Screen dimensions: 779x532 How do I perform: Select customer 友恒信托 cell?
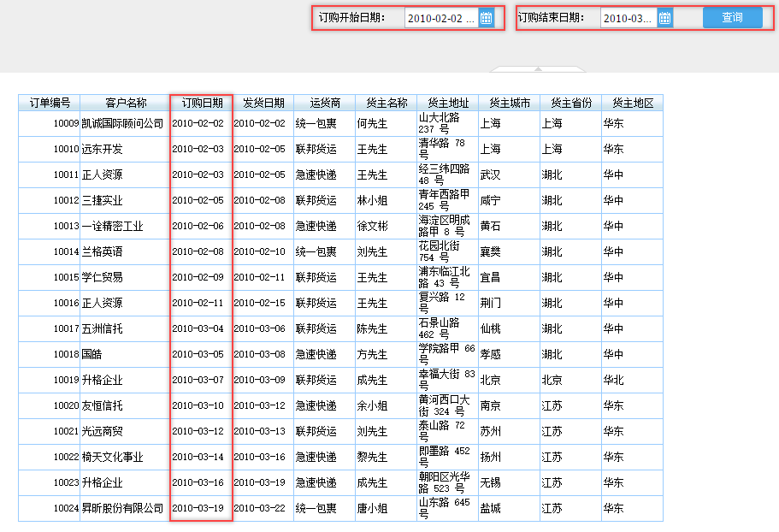[x=125, y=405]
